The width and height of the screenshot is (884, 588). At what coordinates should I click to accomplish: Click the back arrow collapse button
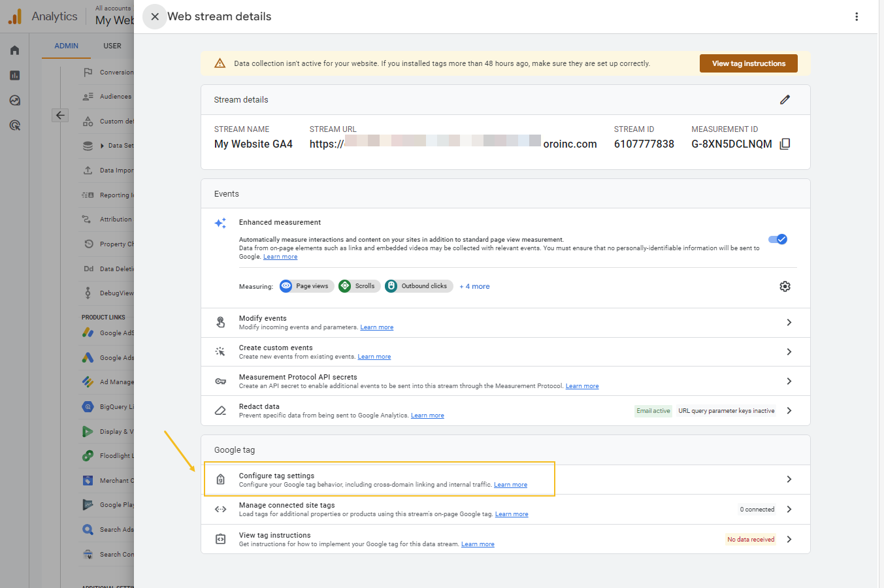pos(60,115)
